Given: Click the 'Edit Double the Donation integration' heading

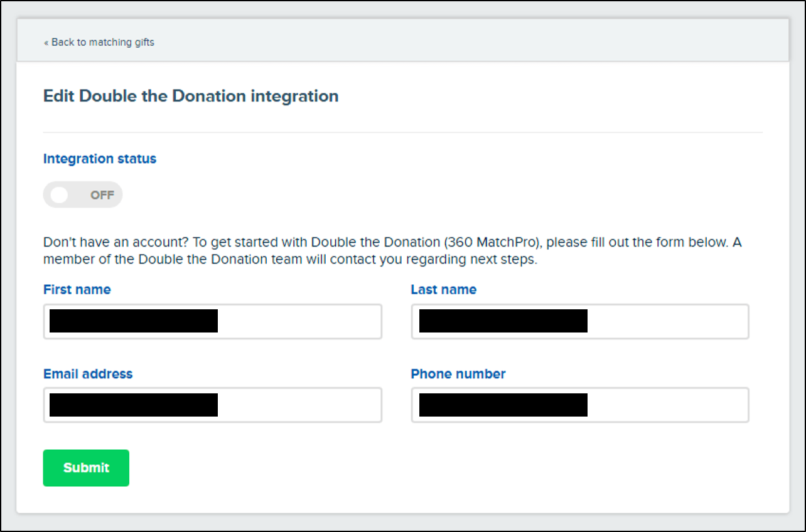Looking at the screenshot, I should click(x=191, y=96).
